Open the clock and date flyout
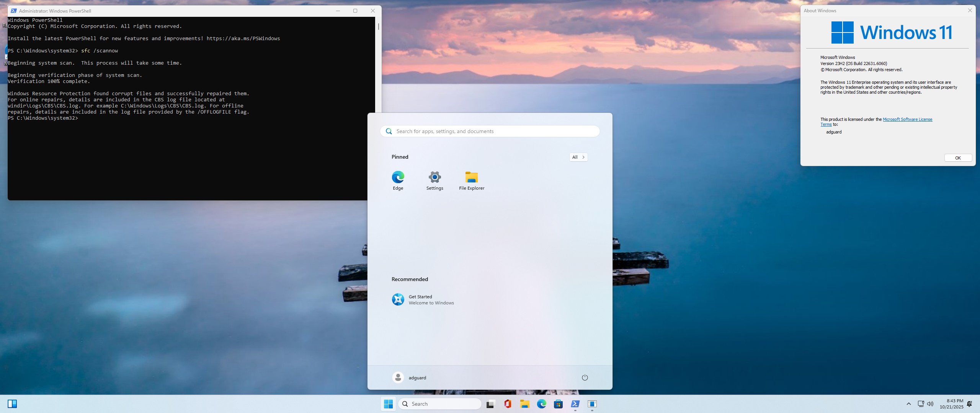Image resolution: width=980 pixels, height=413 pixels. point(951,404)
